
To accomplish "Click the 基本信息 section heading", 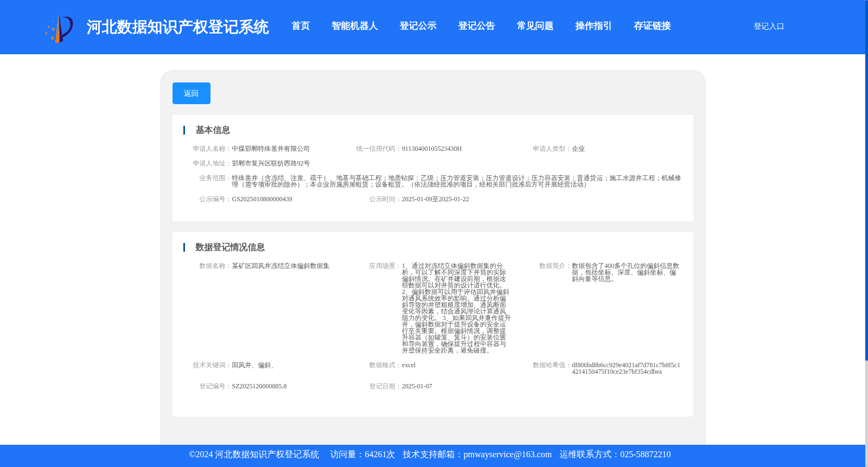I will [213, 130].
